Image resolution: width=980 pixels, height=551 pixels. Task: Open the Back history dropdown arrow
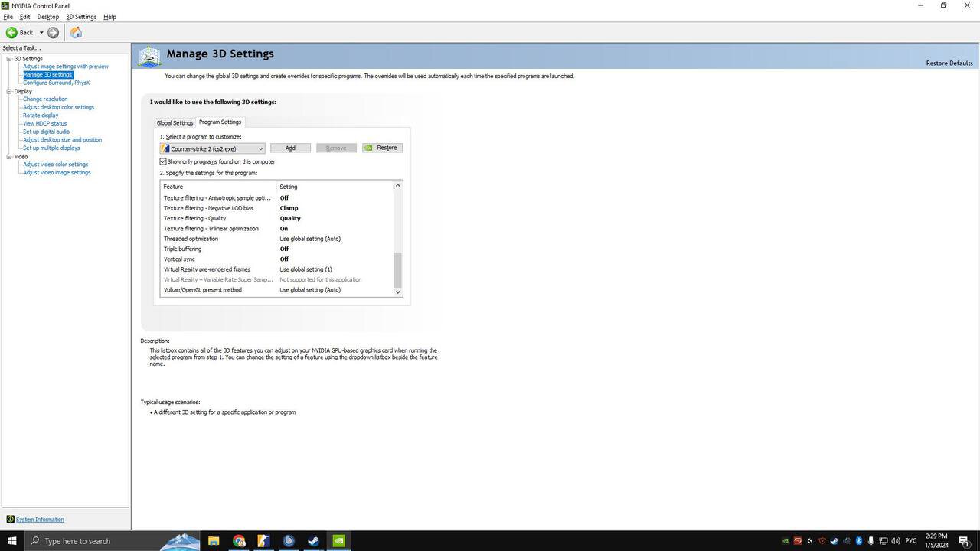pos(41,32)
